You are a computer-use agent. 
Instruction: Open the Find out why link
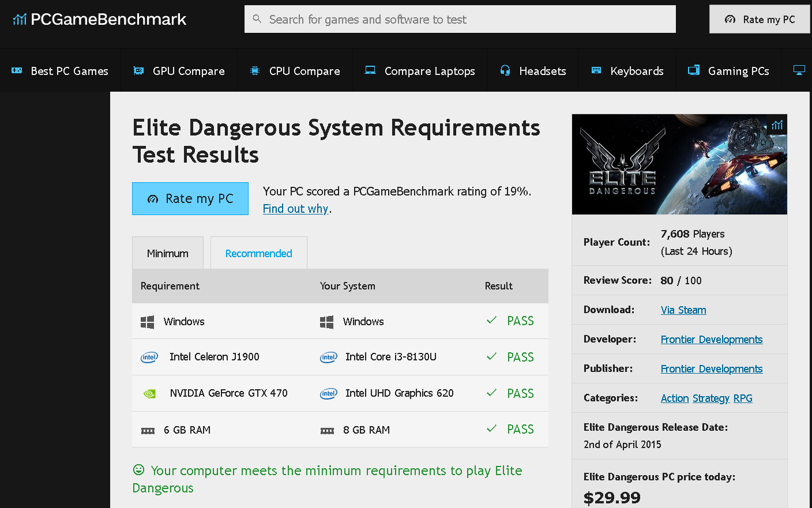tap(295, 209)
